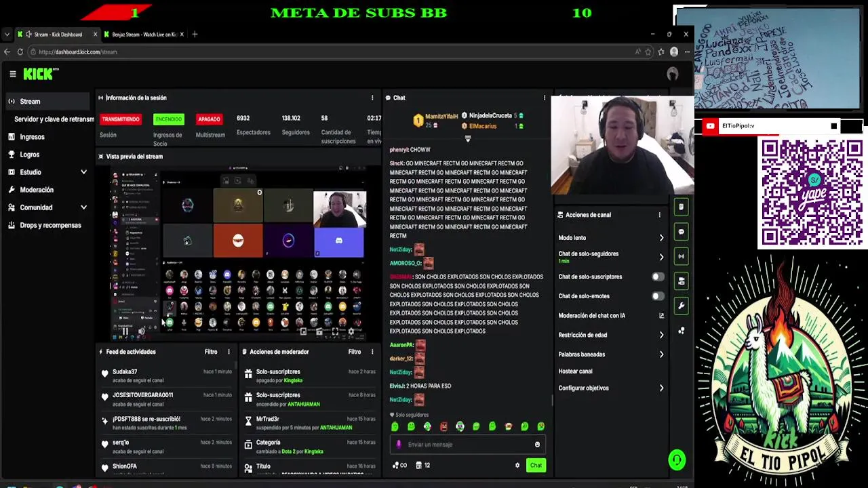The image size is (868, 488).
Task: Click the shop icon showing 12
Action: pyautogui.click(x=422, y=465)
